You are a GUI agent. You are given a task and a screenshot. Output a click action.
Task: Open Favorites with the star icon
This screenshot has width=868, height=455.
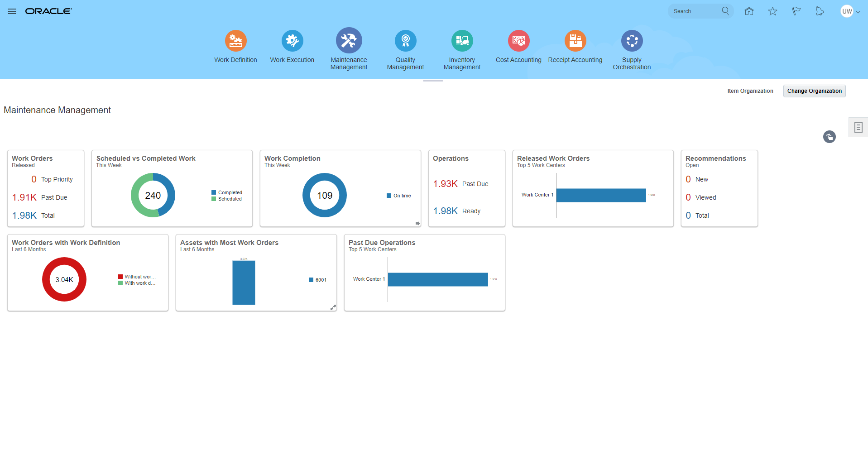(772, 11)
